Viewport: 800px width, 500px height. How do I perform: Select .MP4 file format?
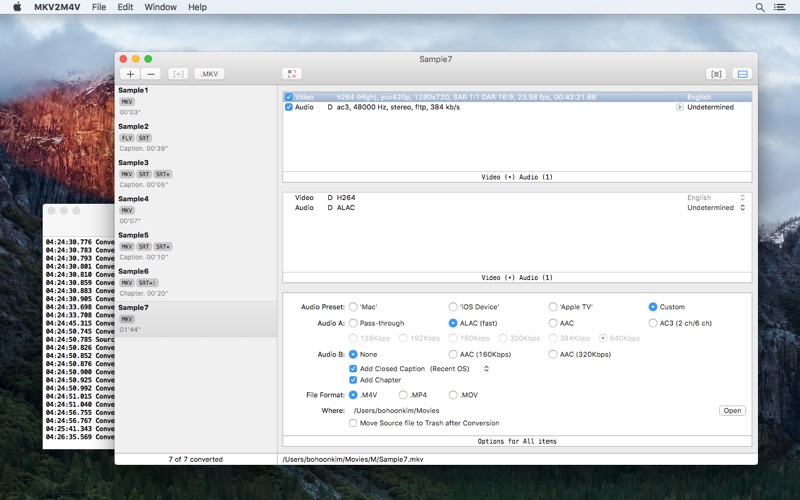(x=403, y=395)
